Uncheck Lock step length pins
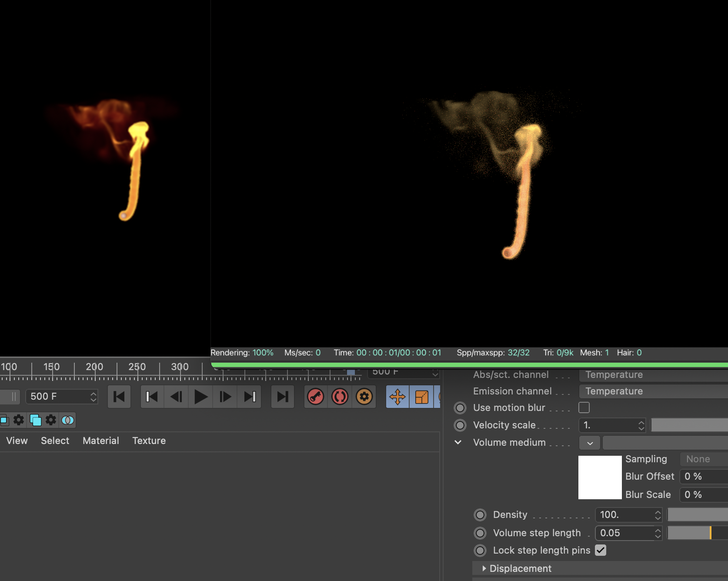Viewport: 728px width, 581px height. pos(601,550)
